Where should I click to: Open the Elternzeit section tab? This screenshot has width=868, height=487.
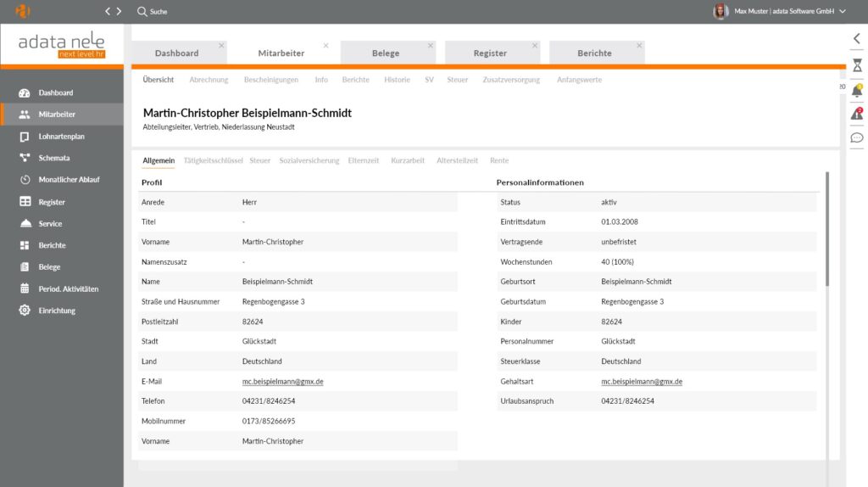point(363,160)
